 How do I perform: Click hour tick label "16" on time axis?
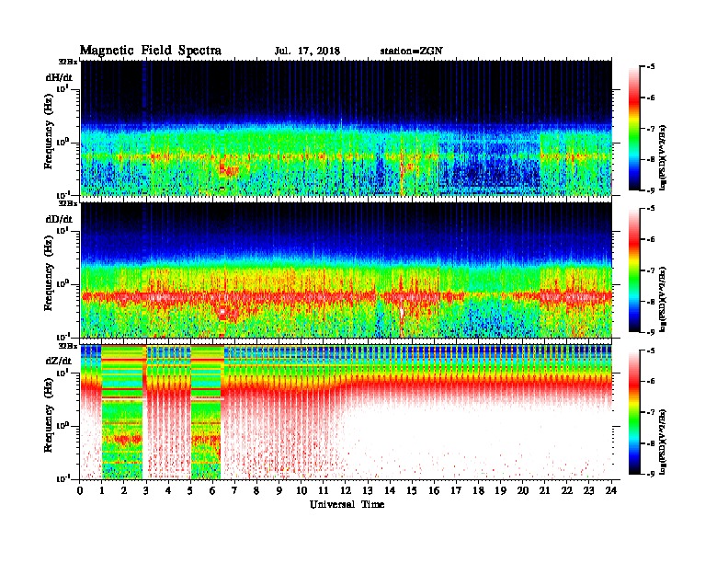point(435,490)
